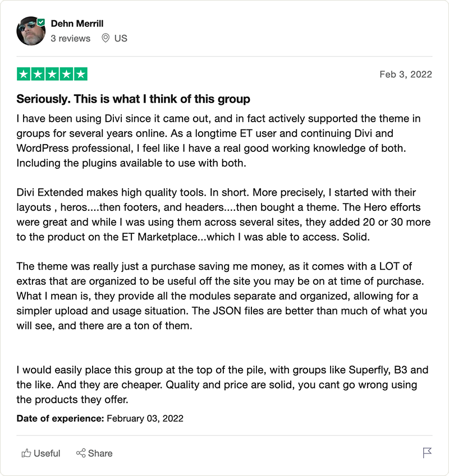Click the third green rating star
This screenshot has height=476, width=449.
pos(52,74)
